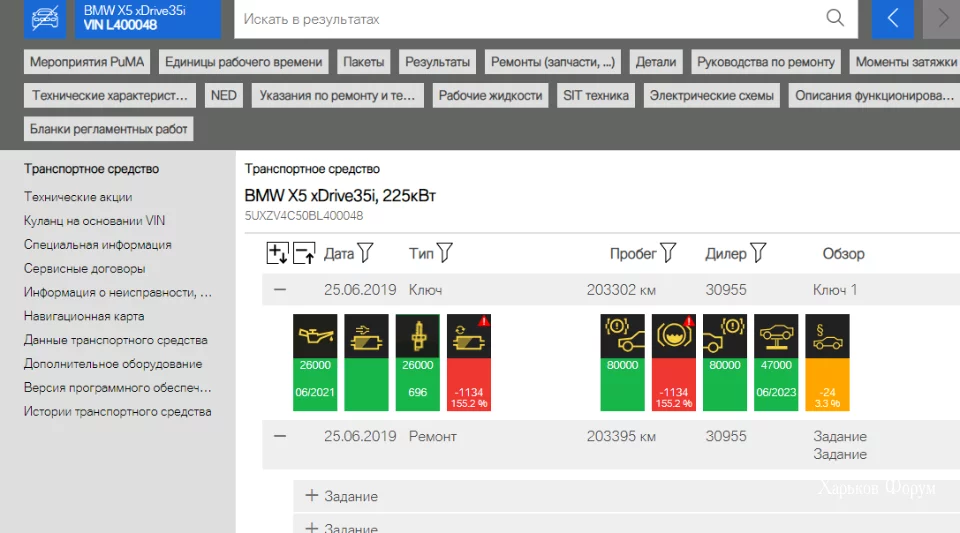Open Ремонты (запчасти, ...) tab
The height and width of the screenshot is (533, 960).
(553, 62)
